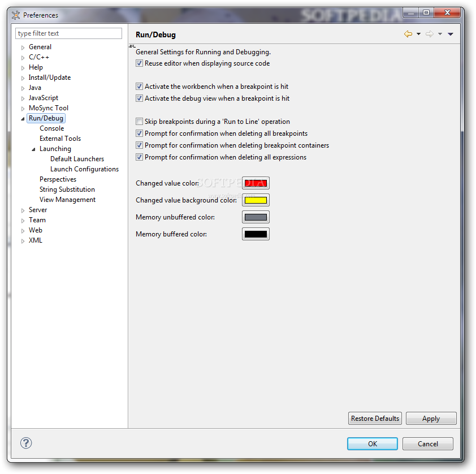This screenshot has width=476, height=474.
Task: Maximize the Preferences window
Action: pyautogui.click(x=426, y=12)
